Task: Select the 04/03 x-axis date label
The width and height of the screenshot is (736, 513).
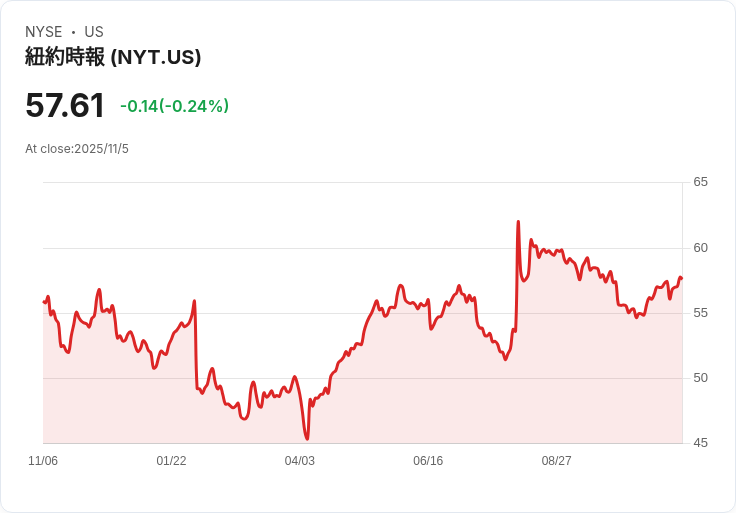Action: pyautogui.click(x=299, y=461)
